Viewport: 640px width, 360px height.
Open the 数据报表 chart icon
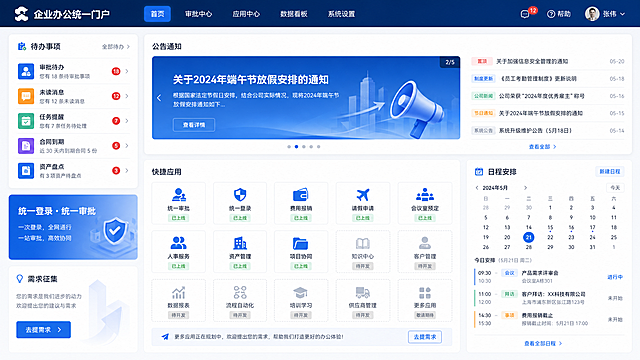[179, 292]
